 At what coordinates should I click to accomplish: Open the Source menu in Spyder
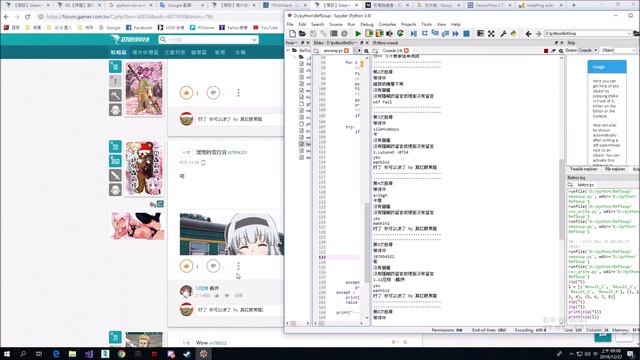coord(336,24)
